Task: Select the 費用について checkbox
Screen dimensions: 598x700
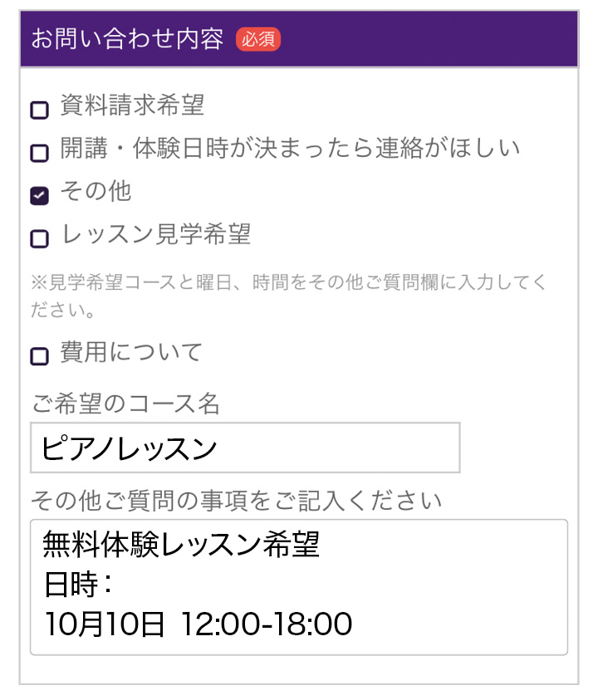Action: (x=39, y=356)
